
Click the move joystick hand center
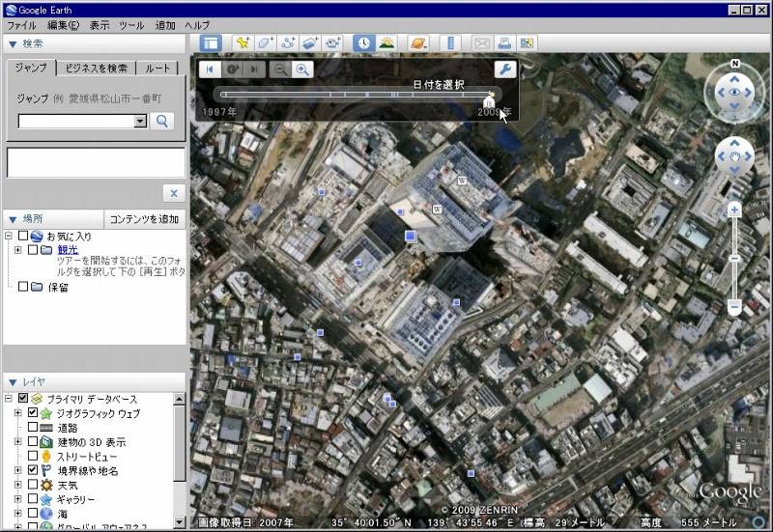tap(734, 156)
